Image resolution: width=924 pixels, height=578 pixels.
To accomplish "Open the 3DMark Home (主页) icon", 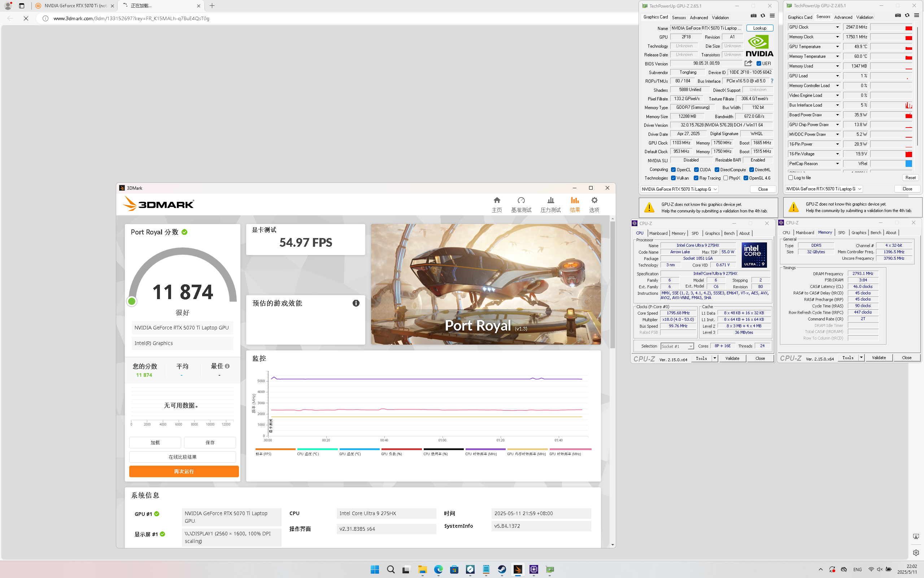I will (497, 200).
